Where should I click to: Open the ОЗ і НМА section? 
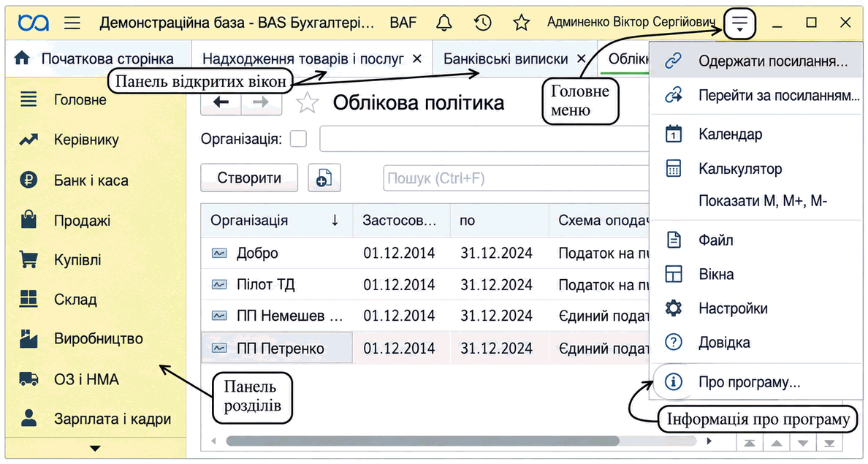pyautogui.click(x=95, y=379)
